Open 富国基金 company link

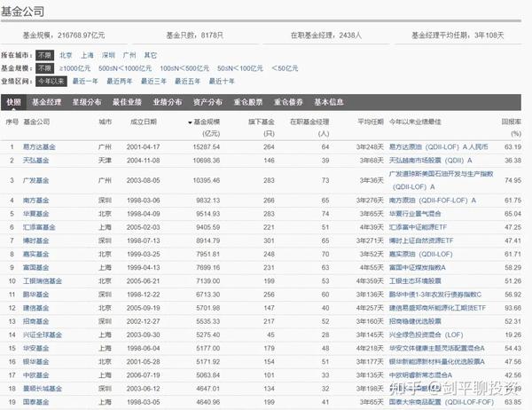pyautogui.click(x=36, y=268)
